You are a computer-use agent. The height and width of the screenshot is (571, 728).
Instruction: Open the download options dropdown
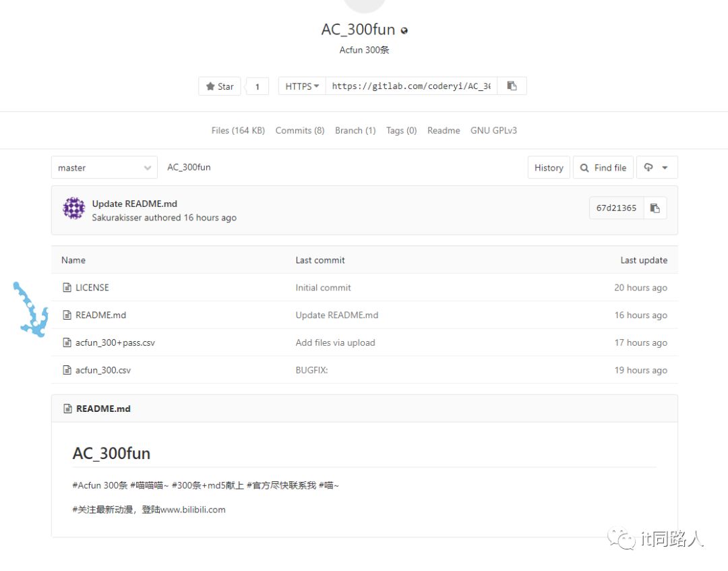pyautogui.click(x=657, y=168)
